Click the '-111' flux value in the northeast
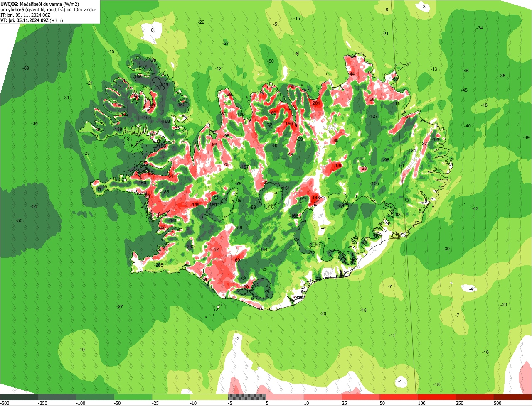Viewport: 532px width, 406px height. [395, 103]
